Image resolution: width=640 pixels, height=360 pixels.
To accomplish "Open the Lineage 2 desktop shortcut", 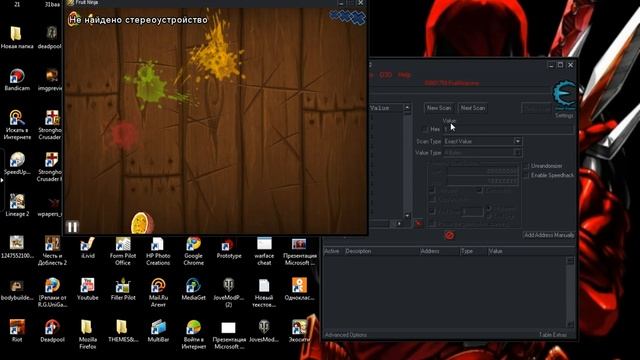I will [17, 205].
